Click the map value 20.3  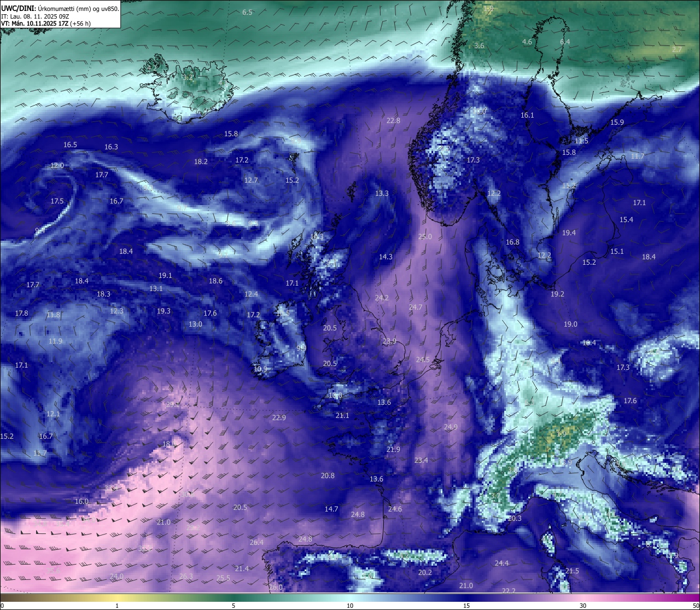click(515, 518)
